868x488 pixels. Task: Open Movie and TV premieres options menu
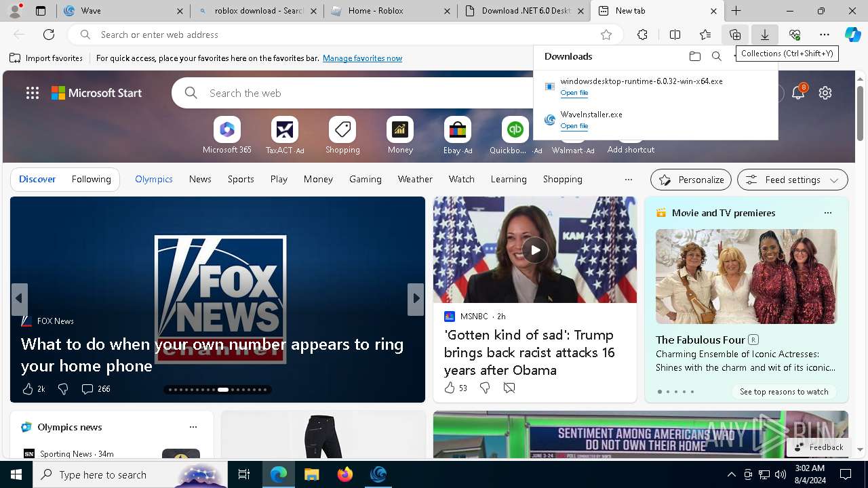pyautogui.click(x=827, y=213)
